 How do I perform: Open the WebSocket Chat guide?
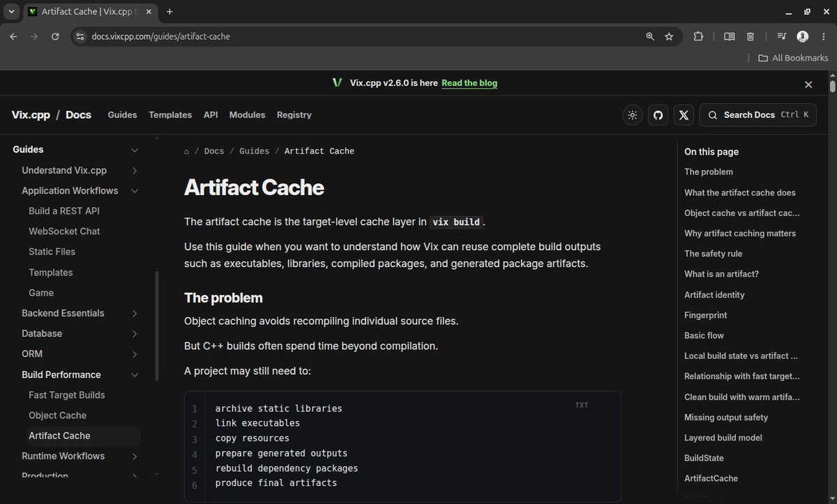click(64, 231)
